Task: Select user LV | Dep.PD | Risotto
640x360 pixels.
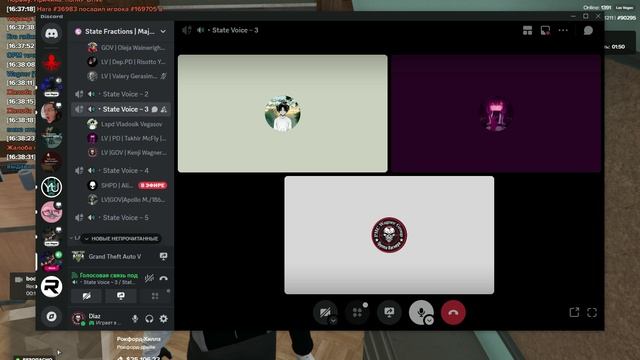Action: pyautogui.click(x=127, y=62)
